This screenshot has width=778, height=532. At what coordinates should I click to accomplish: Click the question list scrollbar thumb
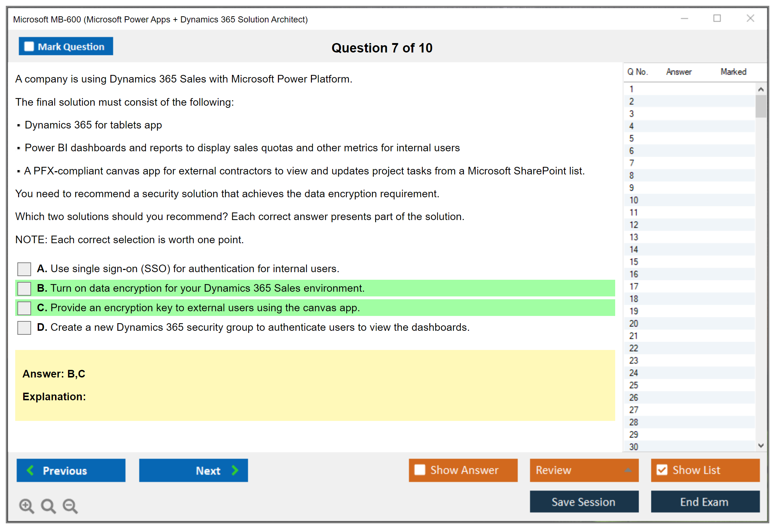pos(761,106)
